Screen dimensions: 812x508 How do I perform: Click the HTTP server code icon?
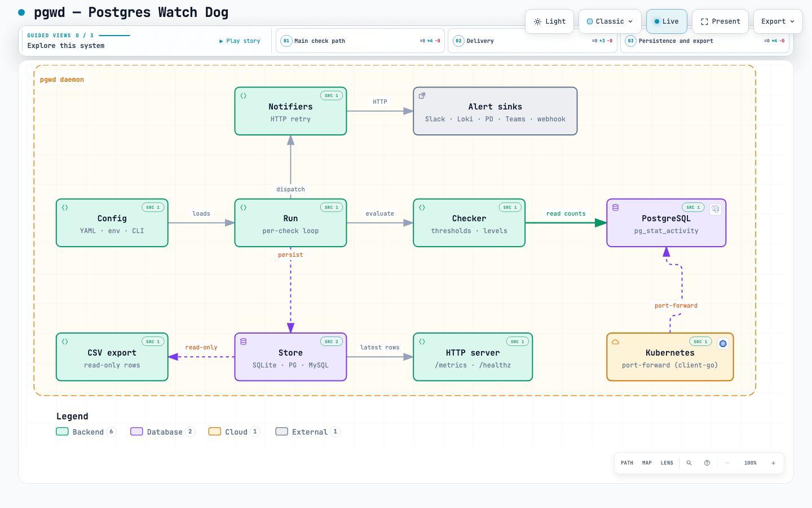[x=422, y=342]
